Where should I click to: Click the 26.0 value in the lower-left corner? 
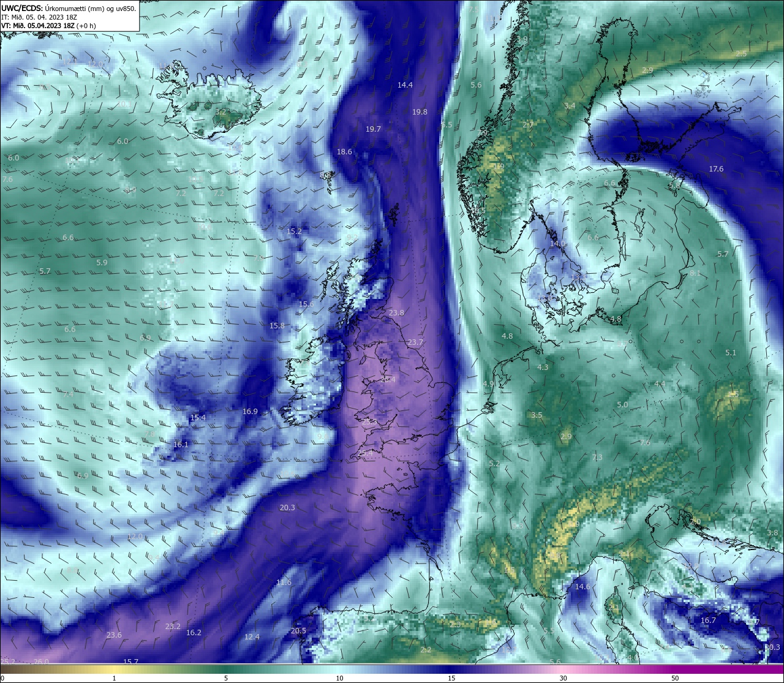coord(41,662)
